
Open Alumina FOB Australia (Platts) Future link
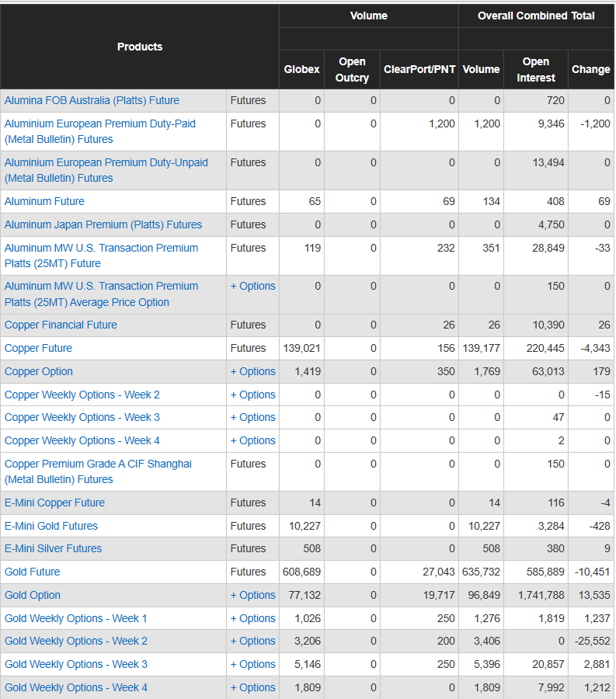[x=92, y=100]
